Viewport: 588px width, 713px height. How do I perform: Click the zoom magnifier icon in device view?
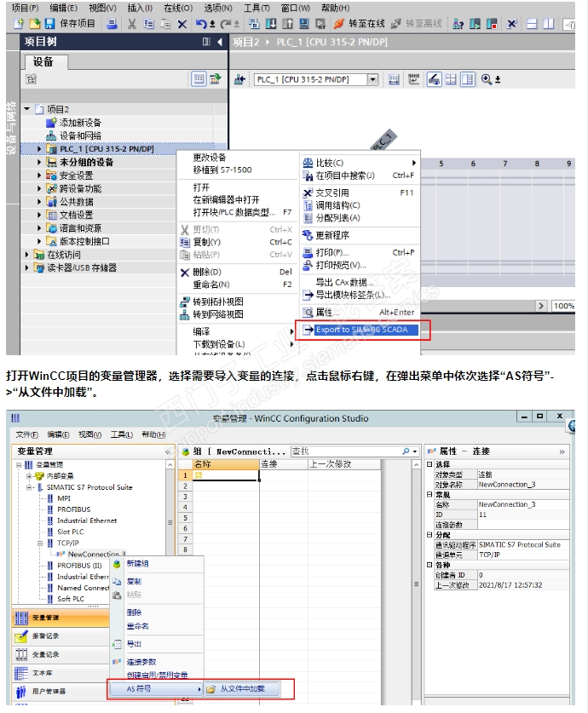(487, 79)
